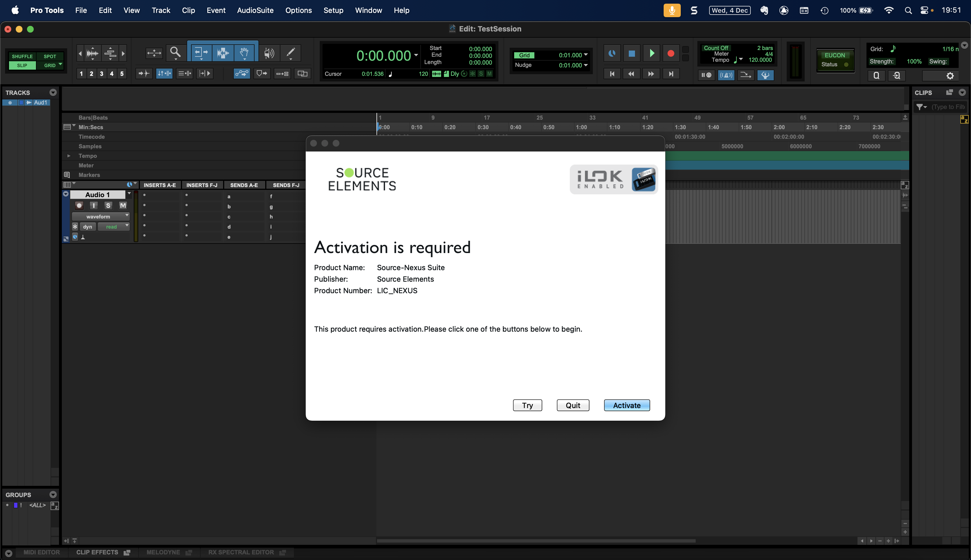Screen dimensions: 971x560
Task: Select the Pencil tool
Action: tap(291, 53)
